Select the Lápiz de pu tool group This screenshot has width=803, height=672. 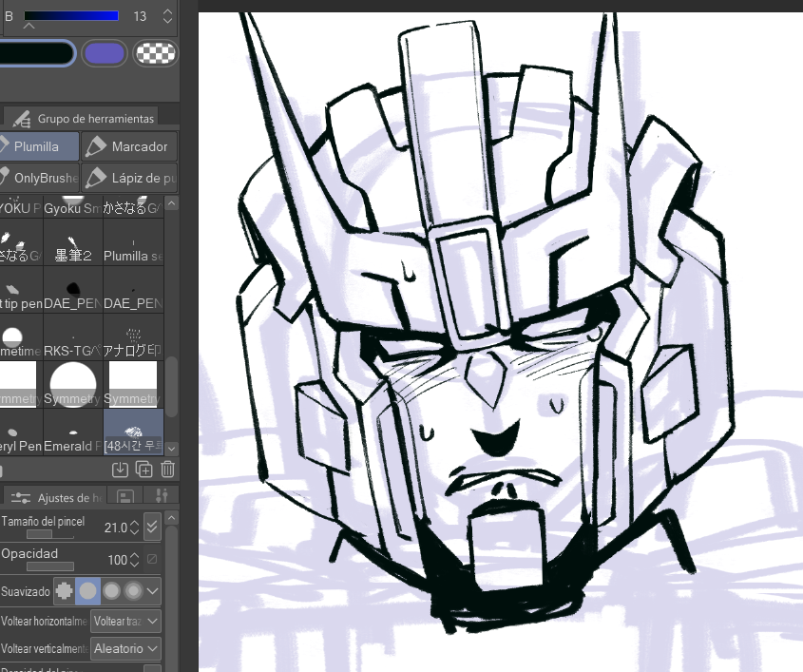click(x=129, y=178)
